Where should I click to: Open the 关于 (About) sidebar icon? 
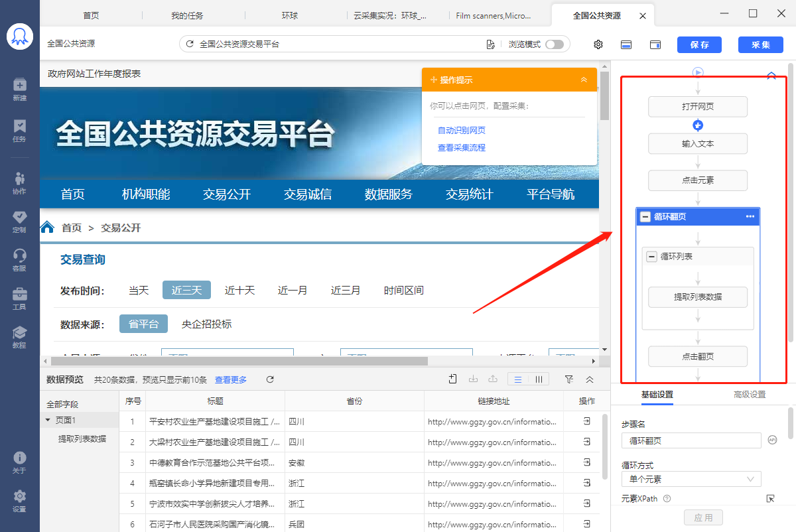[x=19, y=462]
